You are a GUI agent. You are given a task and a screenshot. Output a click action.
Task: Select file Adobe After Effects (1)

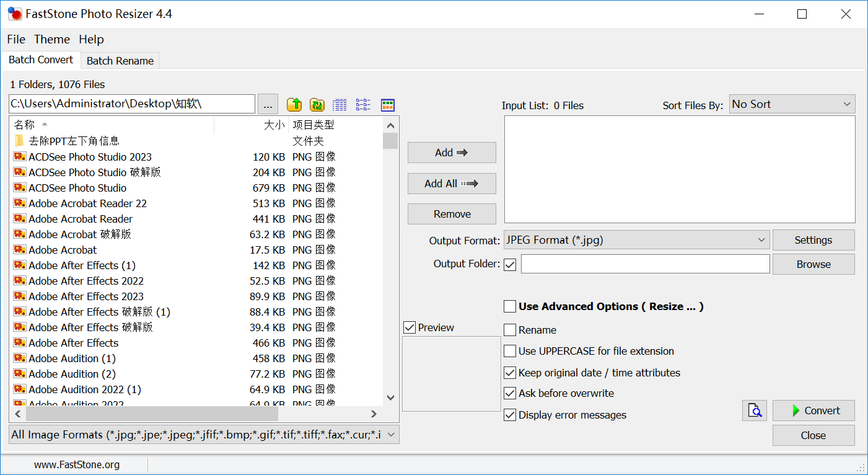click(82, 265)
